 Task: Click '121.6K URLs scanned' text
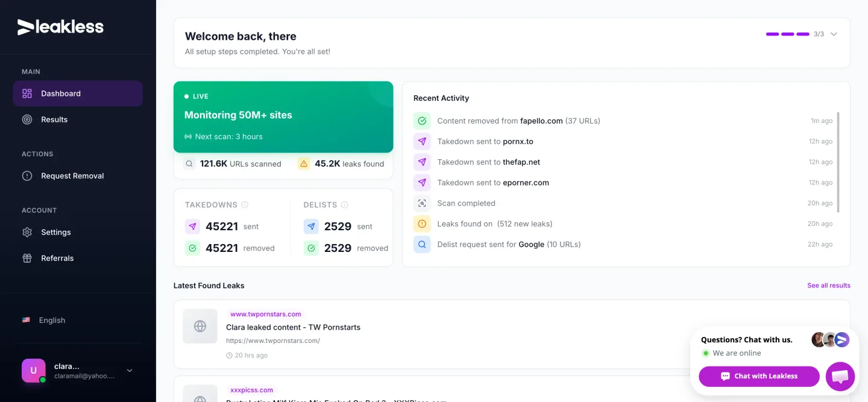coord(241,164)
